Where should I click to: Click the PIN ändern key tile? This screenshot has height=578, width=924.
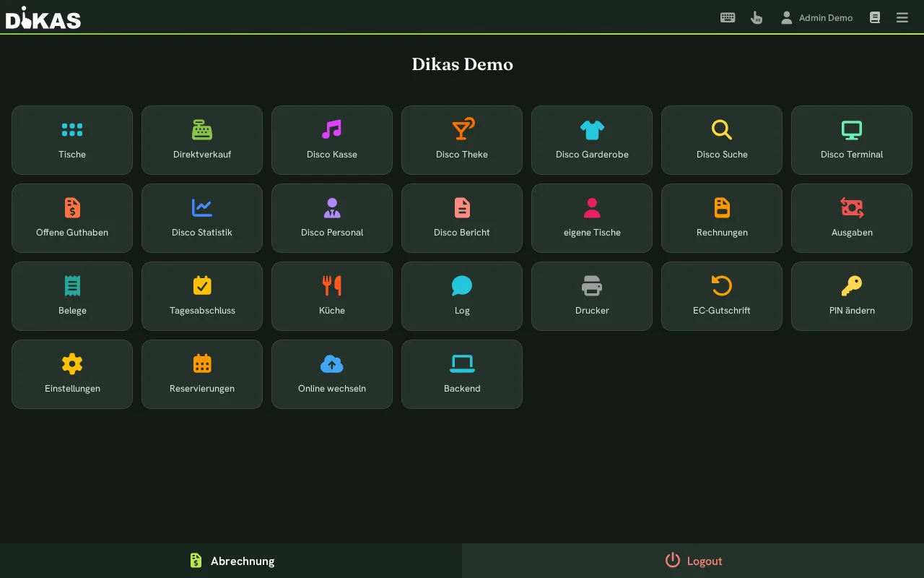point(852,296)
